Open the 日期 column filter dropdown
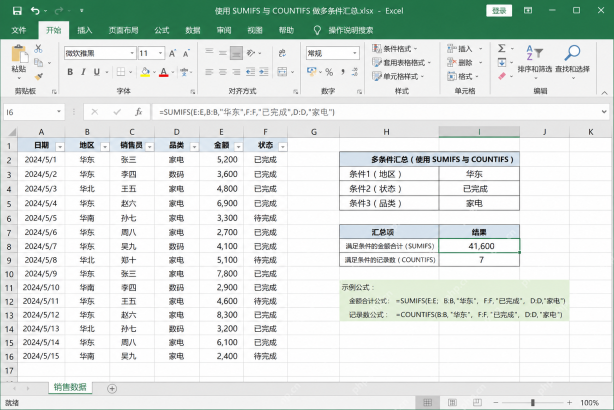This screenshot has height=410, width=614. pos(60,147)
